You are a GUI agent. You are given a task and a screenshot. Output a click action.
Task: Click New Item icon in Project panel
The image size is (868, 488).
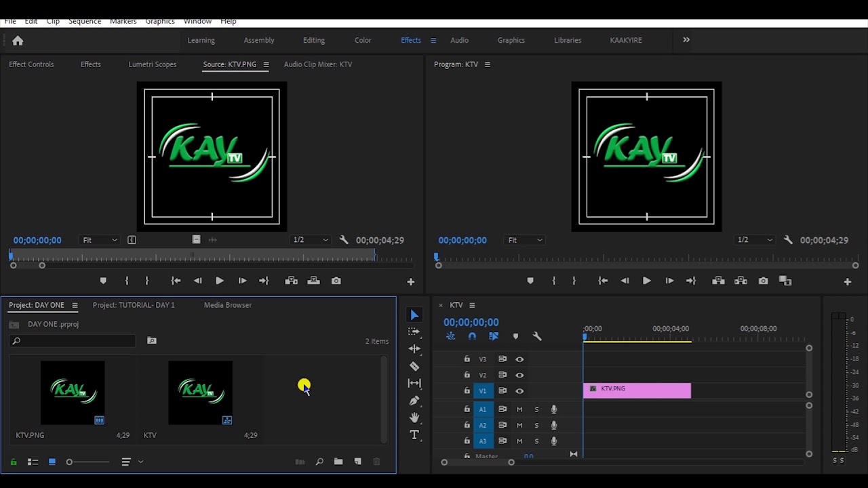click(x=358, y=462)
